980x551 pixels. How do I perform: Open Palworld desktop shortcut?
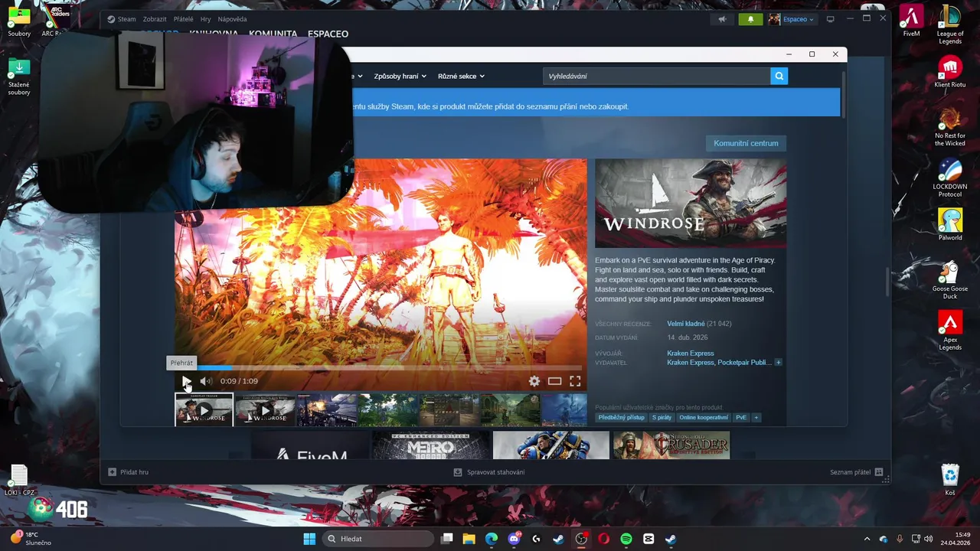click(950, 224)
